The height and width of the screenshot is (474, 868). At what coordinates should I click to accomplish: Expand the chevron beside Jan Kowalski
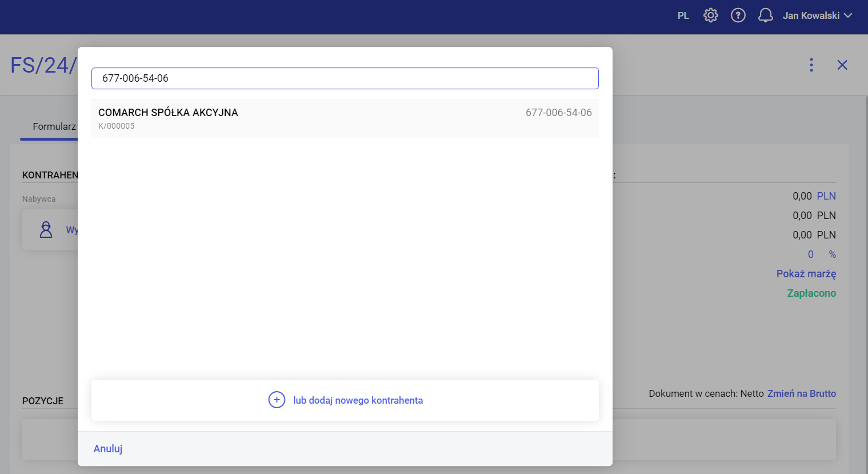(x=848, y=15)
